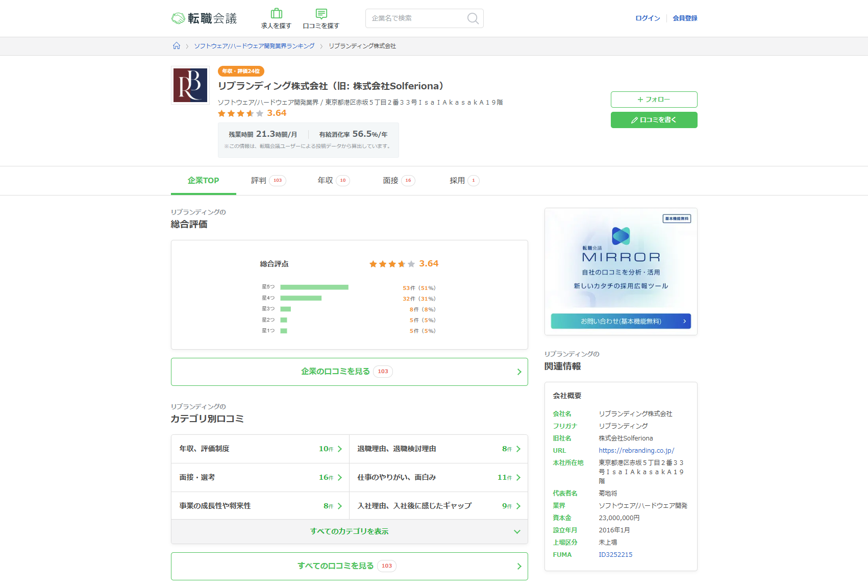868x588 pixels.
Task: Open https://rebranding.co.jp/ link
Action: tap(636, 451)
